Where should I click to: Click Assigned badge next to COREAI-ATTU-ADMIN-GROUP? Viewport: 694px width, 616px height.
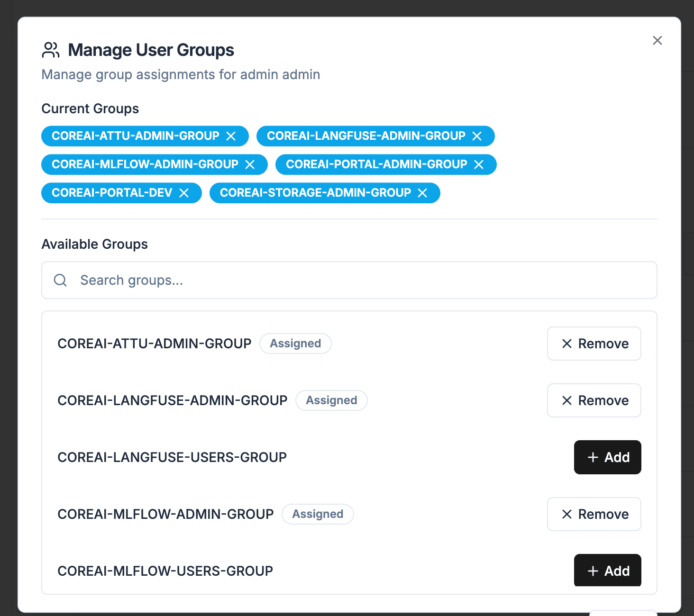point(295,344)
